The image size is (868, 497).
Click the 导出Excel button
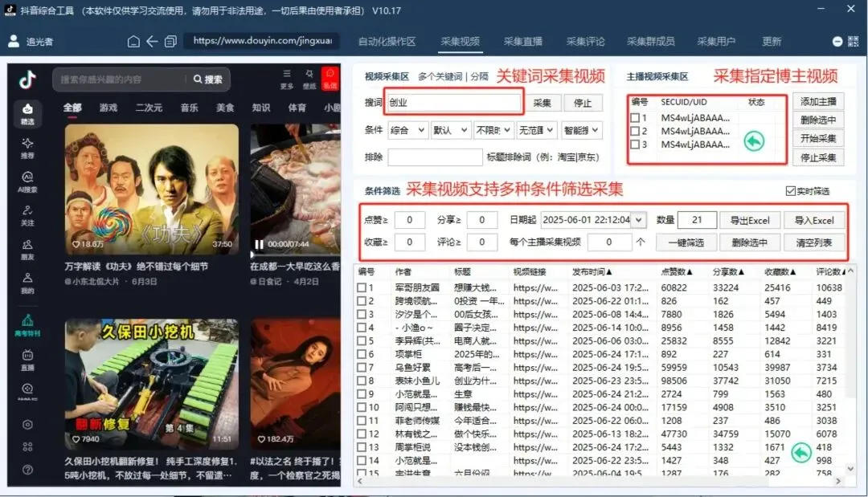(750, 220)
